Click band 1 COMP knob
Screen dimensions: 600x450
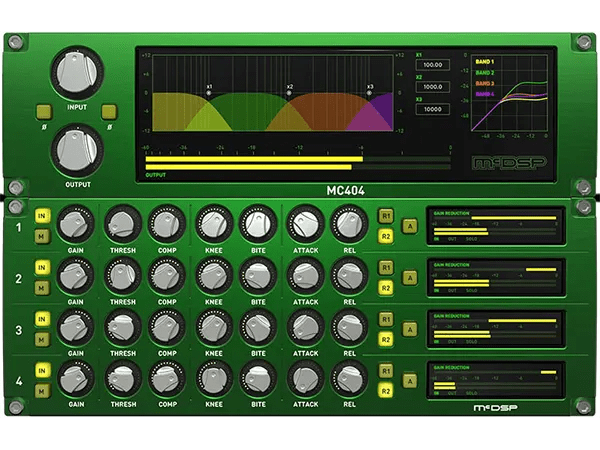coord(167,224)
